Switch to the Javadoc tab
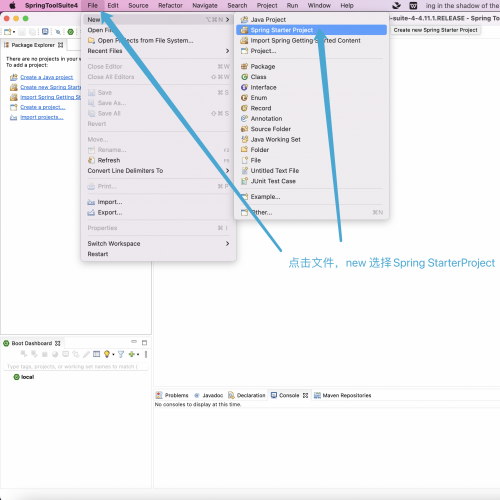Viewport: 500px width, 500px height. tap(209, 395)
